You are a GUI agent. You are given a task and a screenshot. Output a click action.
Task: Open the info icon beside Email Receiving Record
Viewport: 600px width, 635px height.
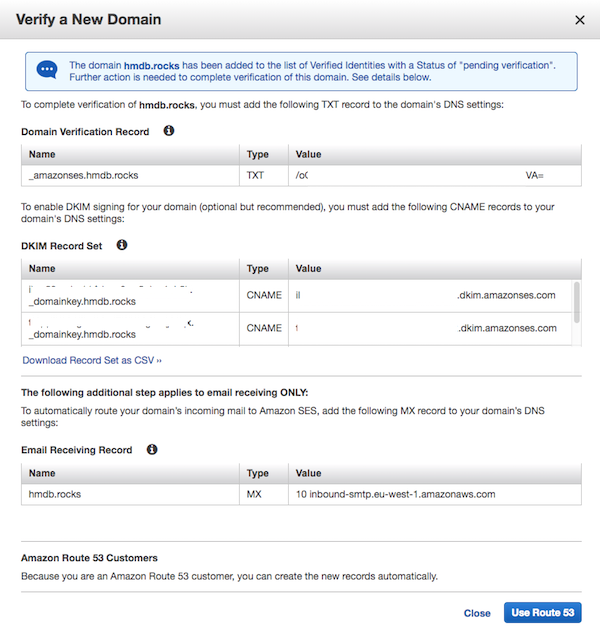(152, 450)
